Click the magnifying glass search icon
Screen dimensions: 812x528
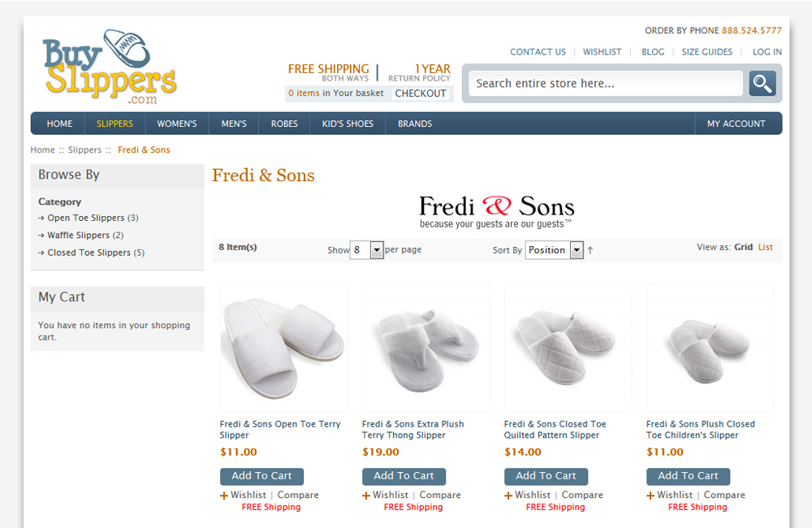(x=762, y=84)
